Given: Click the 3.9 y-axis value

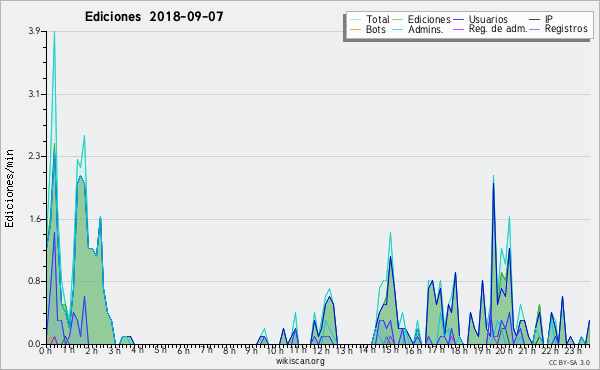Looking at the screenshot, I should coord(34,31).
